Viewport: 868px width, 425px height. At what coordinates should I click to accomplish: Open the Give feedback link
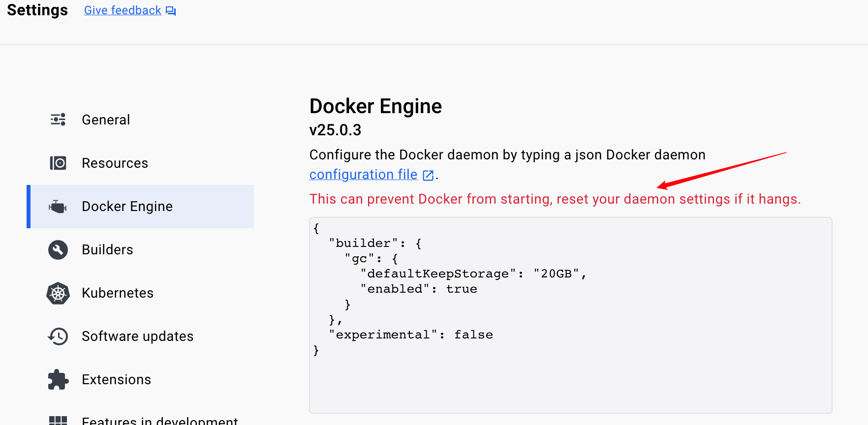tap(123, 10)
